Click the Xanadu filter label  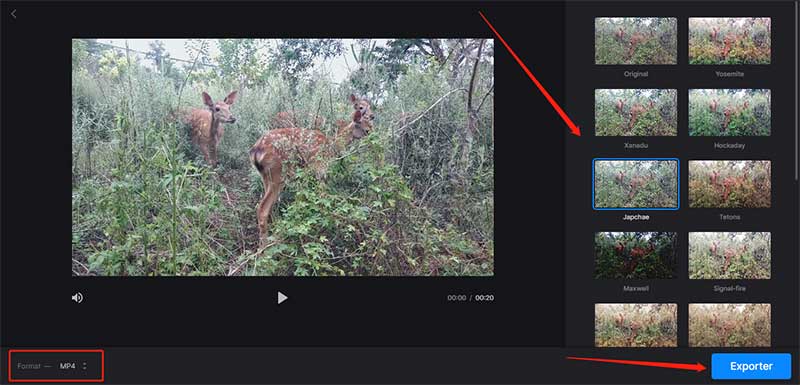click(636, 145)
